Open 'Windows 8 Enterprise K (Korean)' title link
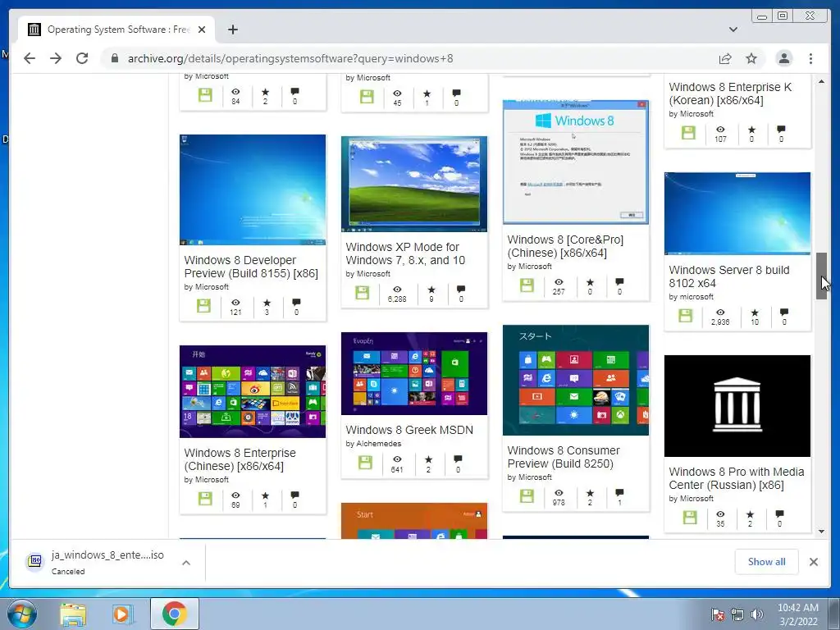The width and height of the screenshot is (840, 630). pyautogui.click(x=730, y=94)
